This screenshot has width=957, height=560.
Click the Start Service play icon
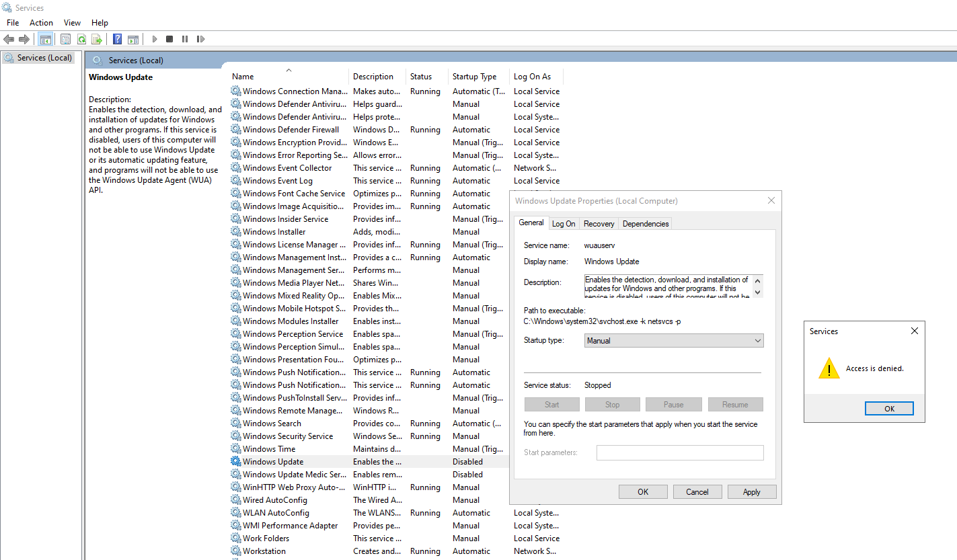pyautogui.click(x=154, y=39)
